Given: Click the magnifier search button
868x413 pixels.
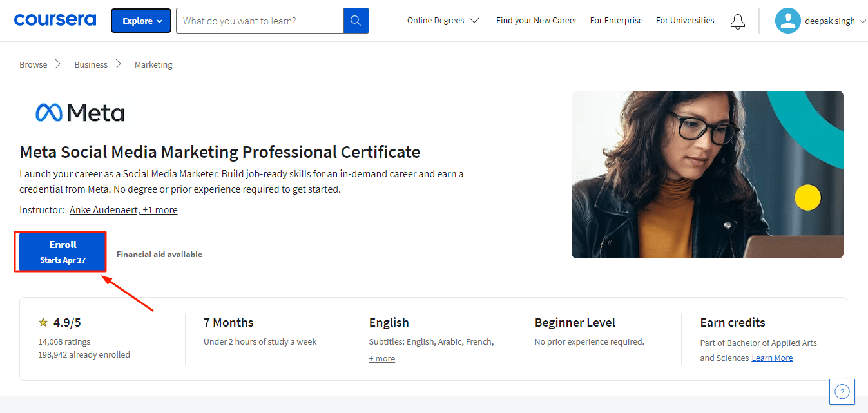Looking at the screenshot, I should point(356,21).
